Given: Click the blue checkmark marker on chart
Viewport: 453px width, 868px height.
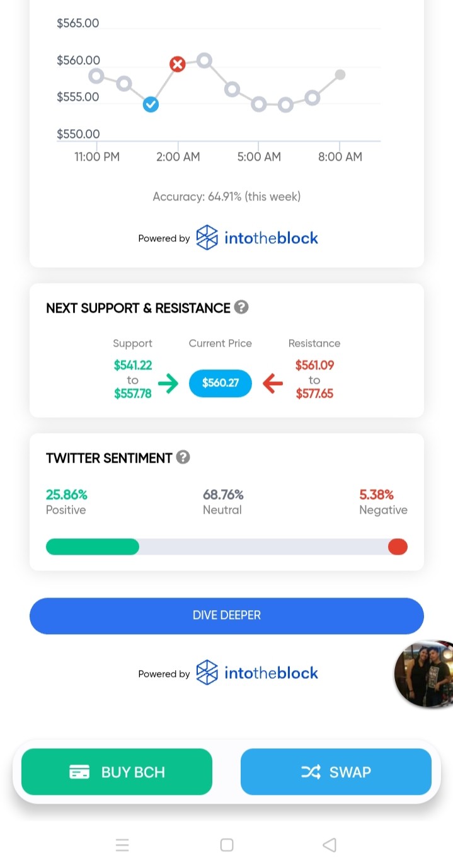Looking at the screenshot, I should click(x=151, y=105).
